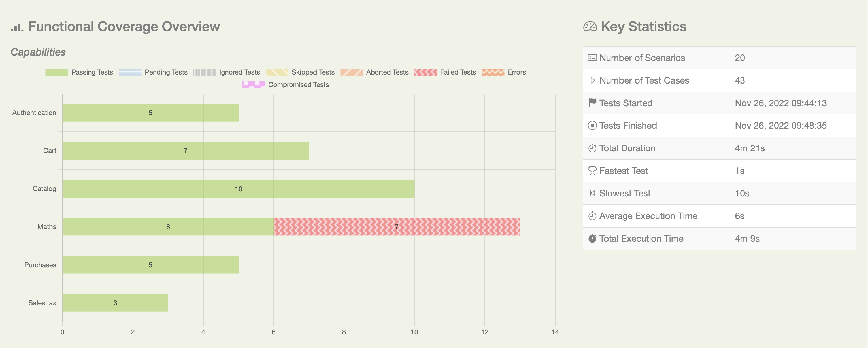Click the stopwatch icon beside Total Duration
This screenshot has height=348, width=868.
click(592, 148)
